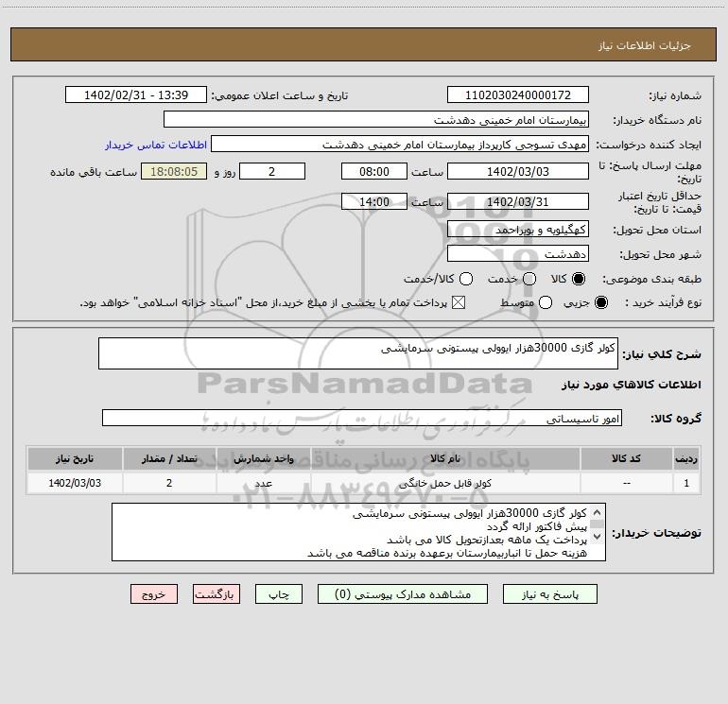The height and width of the screenshot is (704, 728).
Task: Click the تاریخ نیاز column header
Action: tap(75, 458)
